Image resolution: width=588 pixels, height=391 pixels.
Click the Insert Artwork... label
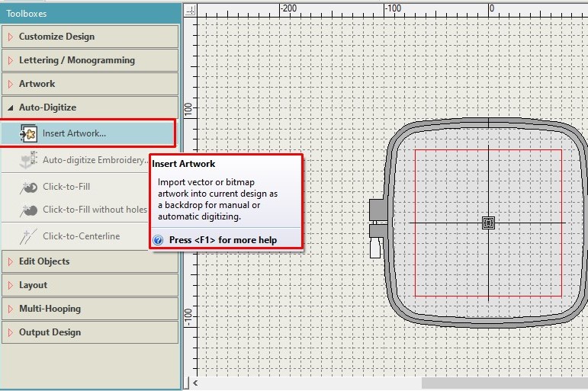coord(74,133)
